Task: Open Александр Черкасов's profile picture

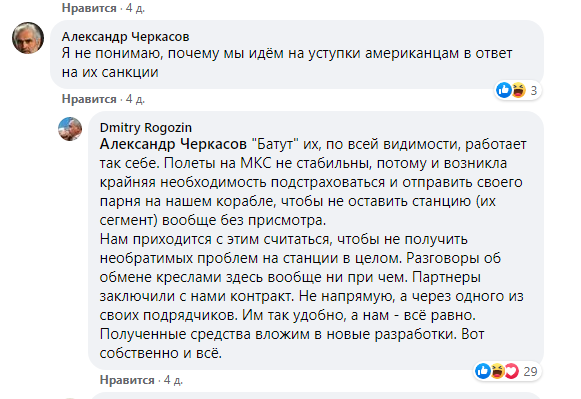Action: (28, 38)
